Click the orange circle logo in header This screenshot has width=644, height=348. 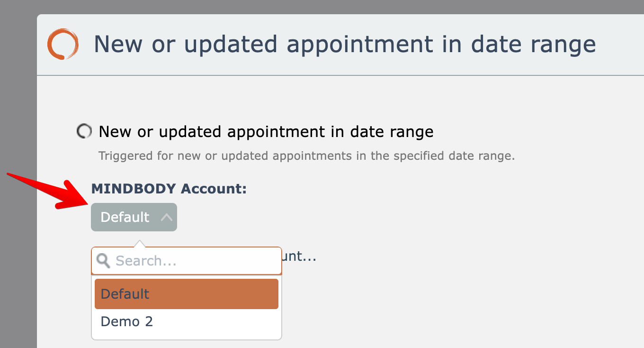pos(62,44)
